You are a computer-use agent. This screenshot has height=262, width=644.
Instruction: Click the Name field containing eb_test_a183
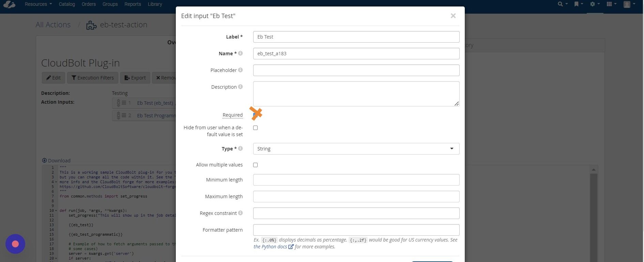click(x=356, y=54)
